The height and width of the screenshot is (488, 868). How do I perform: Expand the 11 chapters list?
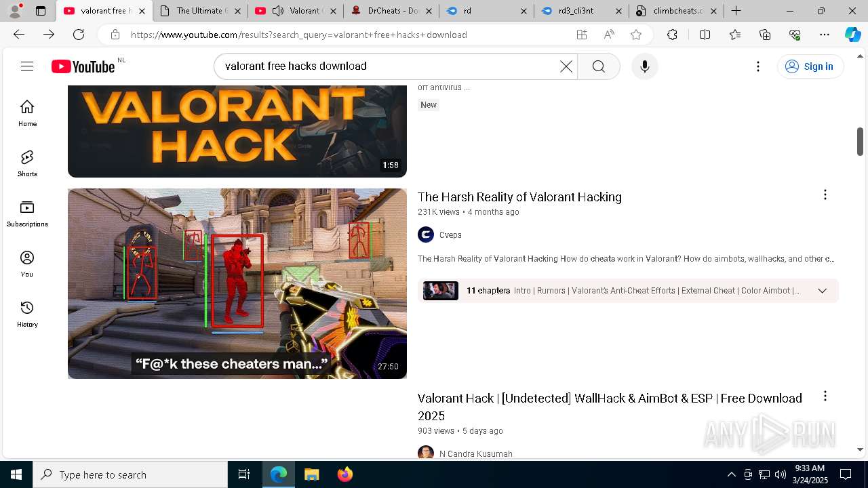pyautogui.click(x=822, y=291)
